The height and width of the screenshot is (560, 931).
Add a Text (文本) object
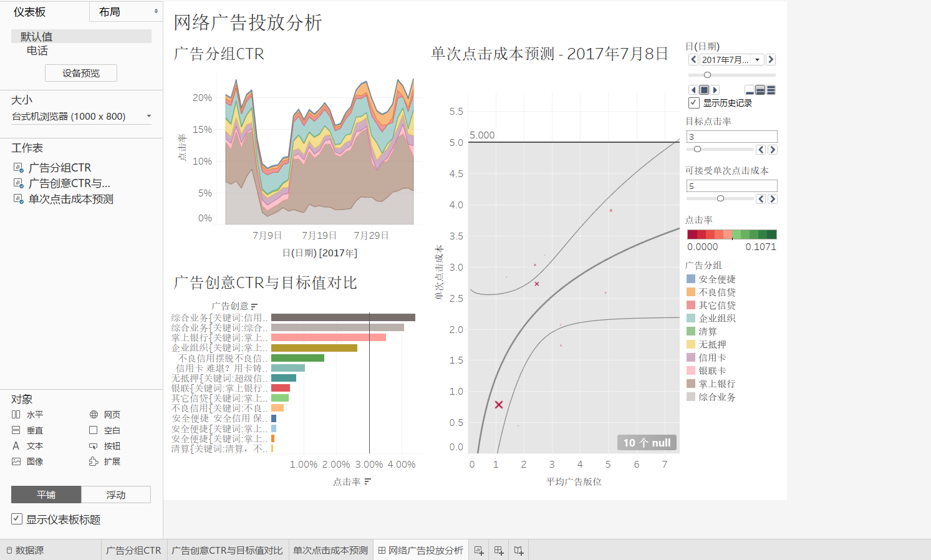pos(27,446)
